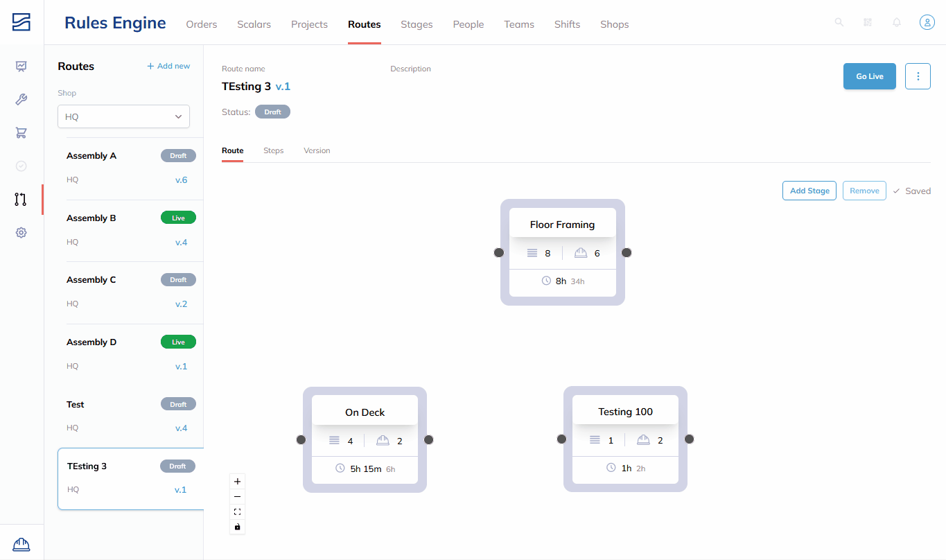Select the Floor Framing stage title
This screenshot has width=946, height=560.
point(562,225)
